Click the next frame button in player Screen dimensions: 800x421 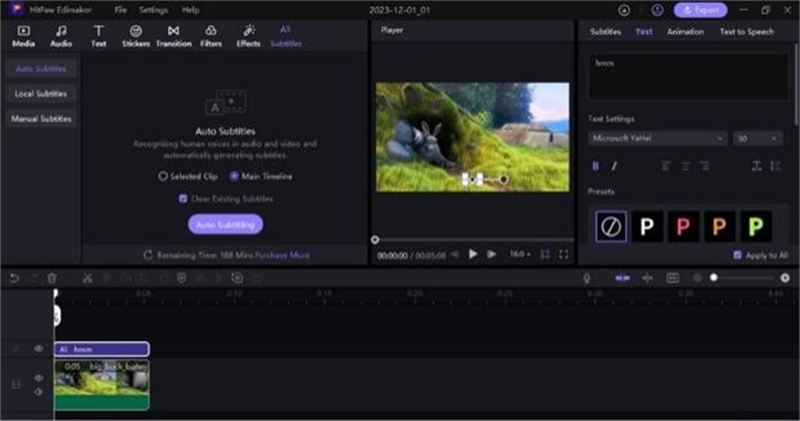(x=491, y=254)
